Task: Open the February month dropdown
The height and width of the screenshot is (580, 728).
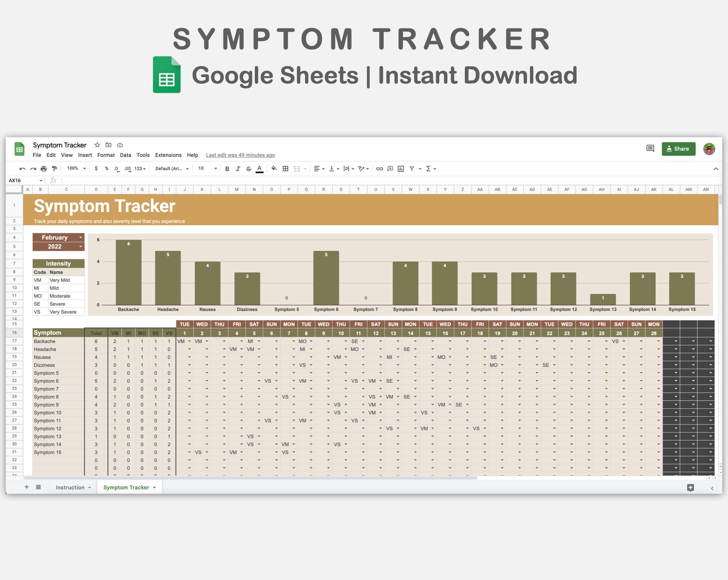Action: 80,237
